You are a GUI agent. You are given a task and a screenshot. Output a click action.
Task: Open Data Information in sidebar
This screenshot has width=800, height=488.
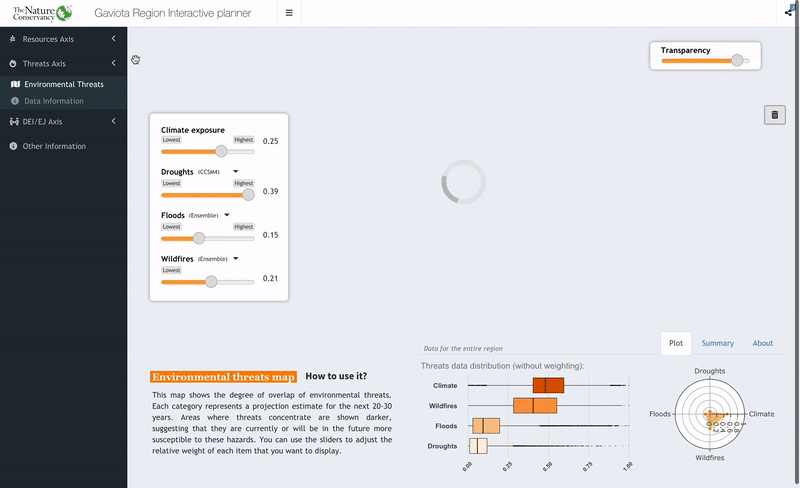pyautogui.click(x=54, y=101)
